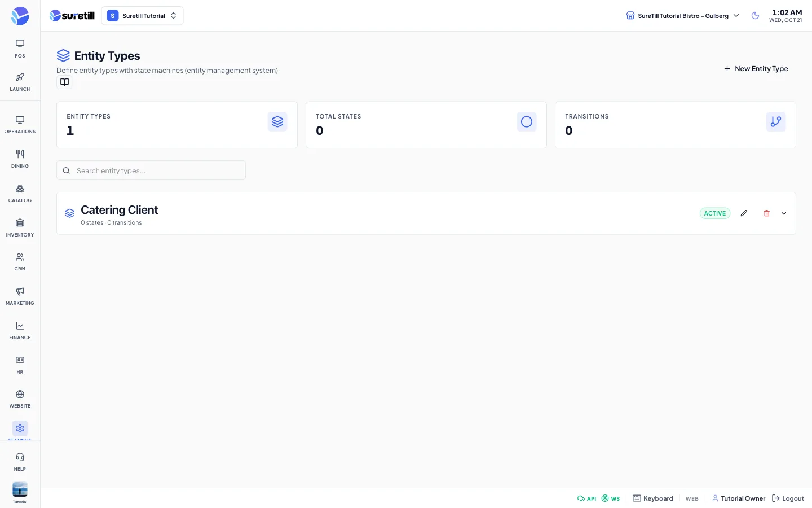
Task: Open the Finance chart section
Action: pos(20,331)
